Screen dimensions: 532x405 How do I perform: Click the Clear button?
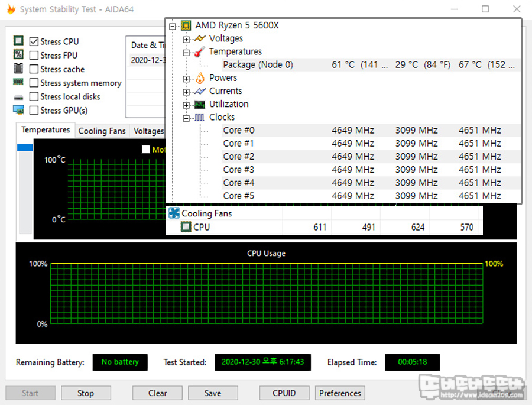tap(157, 393)
